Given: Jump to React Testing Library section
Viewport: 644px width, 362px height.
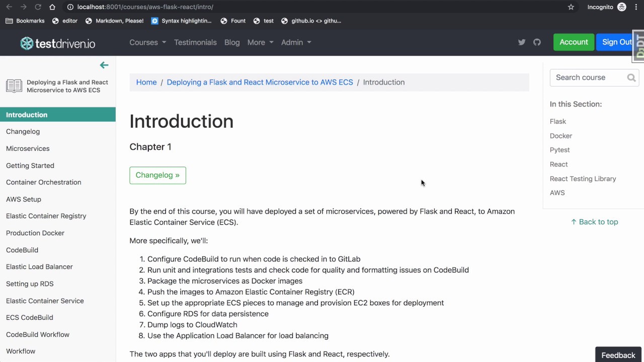Looking at the screenshot, I should (x=583, y=178).
